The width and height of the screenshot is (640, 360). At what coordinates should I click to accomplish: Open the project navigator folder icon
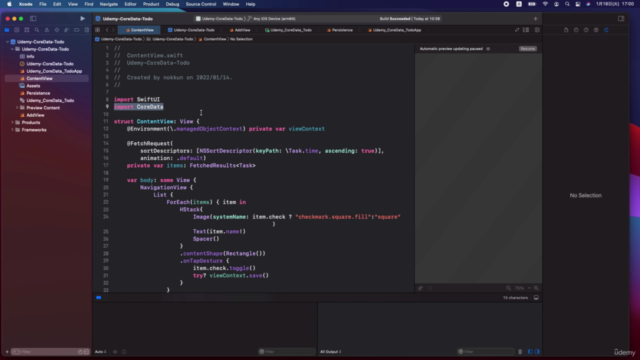coord(7,30)
